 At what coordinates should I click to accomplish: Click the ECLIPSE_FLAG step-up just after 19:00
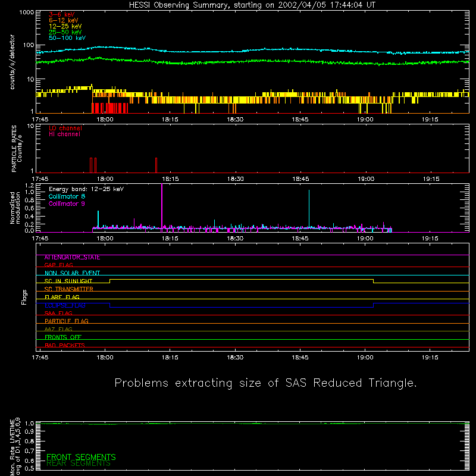[374, 305]
